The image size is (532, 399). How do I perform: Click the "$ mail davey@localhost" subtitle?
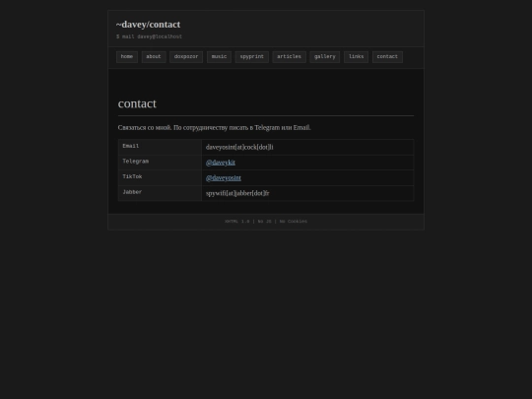pos(150,36)
